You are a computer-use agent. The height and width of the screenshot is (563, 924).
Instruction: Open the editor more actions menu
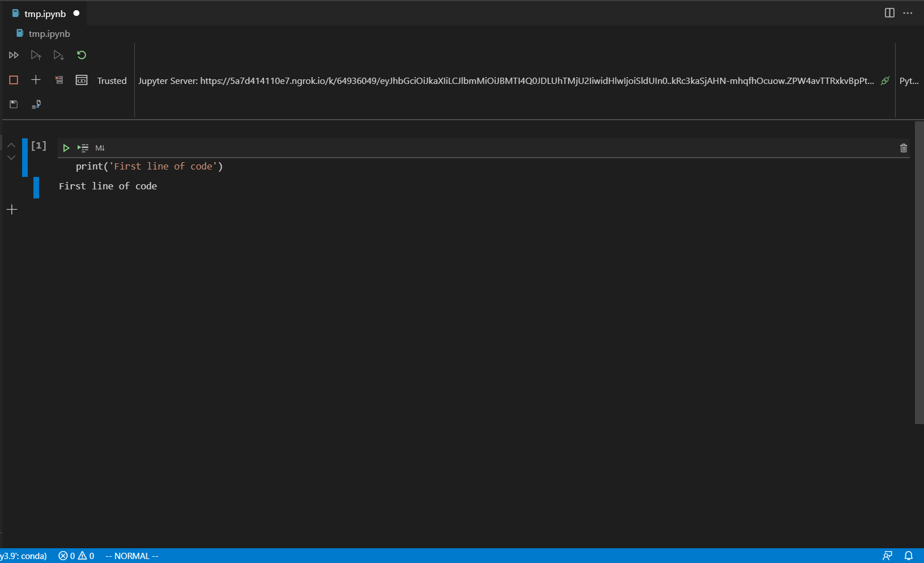[909, 13]
